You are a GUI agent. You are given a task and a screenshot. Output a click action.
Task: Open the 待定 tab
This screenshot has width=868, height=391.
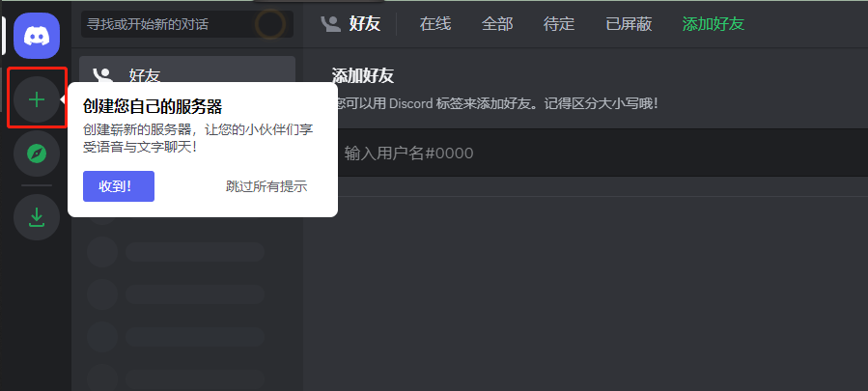[x=559, y=24]
